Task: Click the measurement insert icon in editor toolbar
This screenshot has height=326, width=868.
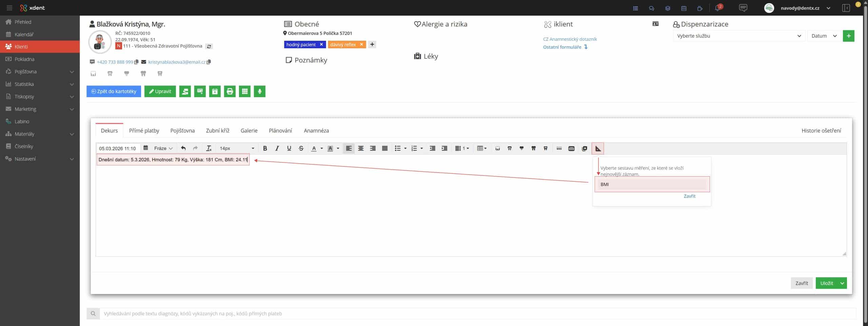Action: pos(598,148)
